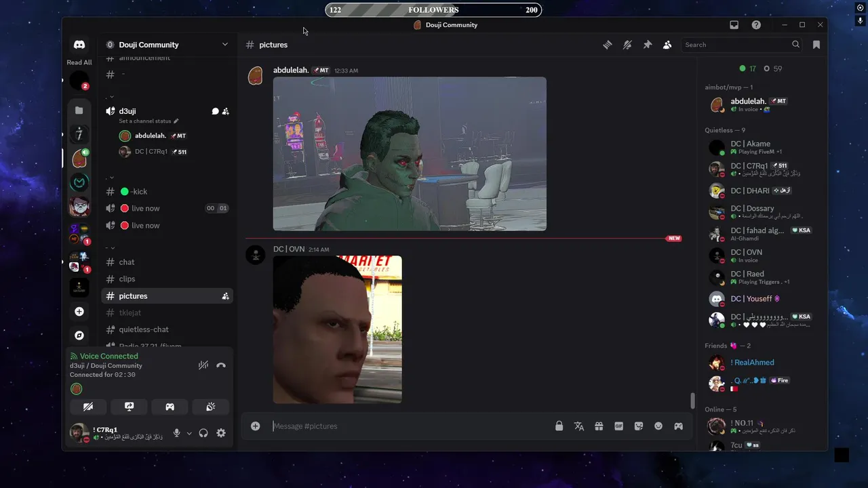Click the attach file plus button
The height and width of the screenshot is (488, 868).
(255, 426)
